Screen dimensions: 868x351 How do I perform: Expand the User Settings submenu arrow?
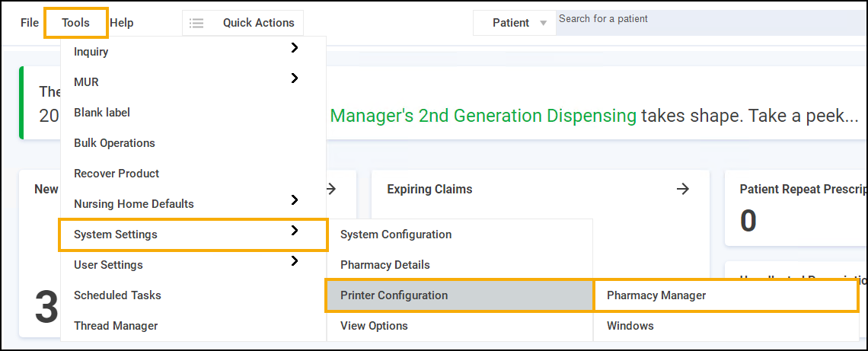(295, 261)
